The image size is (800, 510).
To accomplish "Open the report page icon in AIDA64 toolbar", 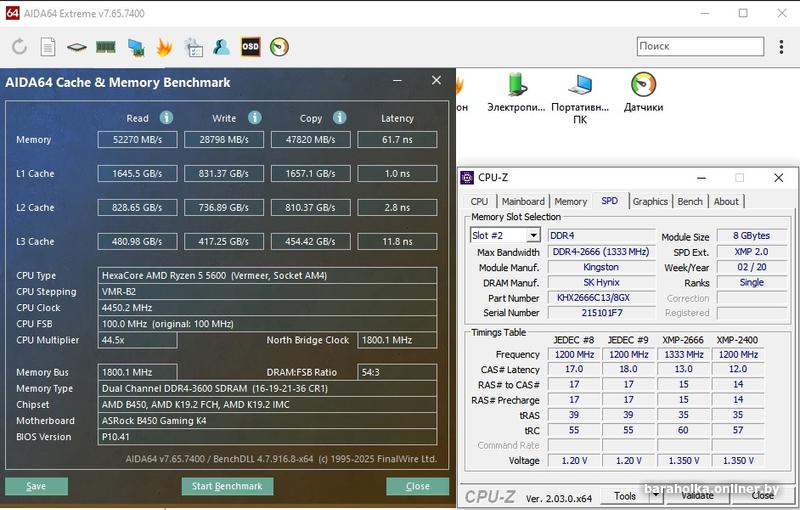I will [x=48, y=47].
